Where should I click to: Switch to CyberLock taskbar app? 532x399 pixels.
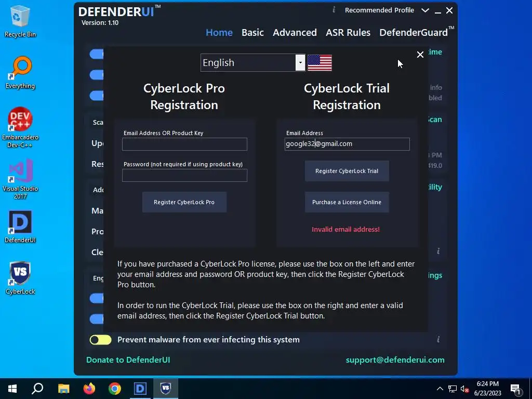point(166,389)
